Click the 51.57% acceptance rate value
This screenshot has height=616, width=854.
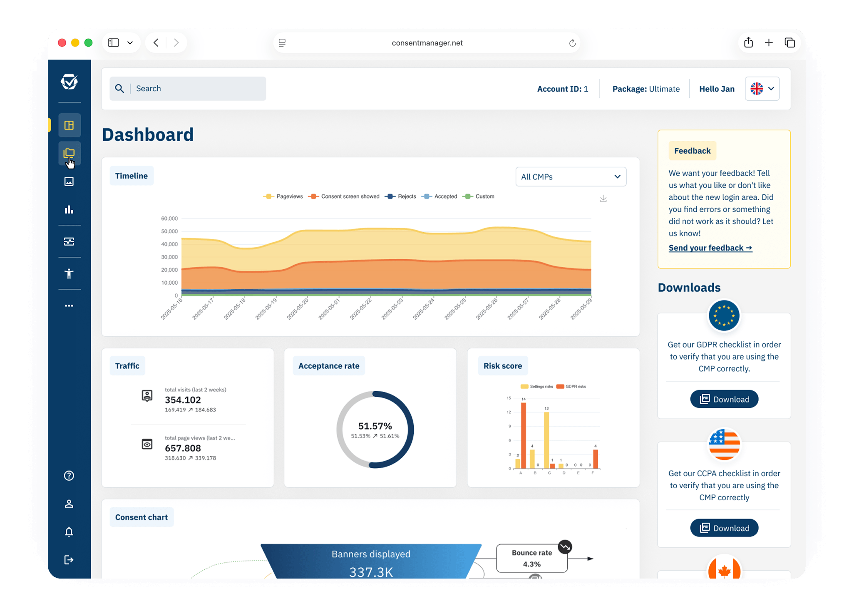click(375, 426)
